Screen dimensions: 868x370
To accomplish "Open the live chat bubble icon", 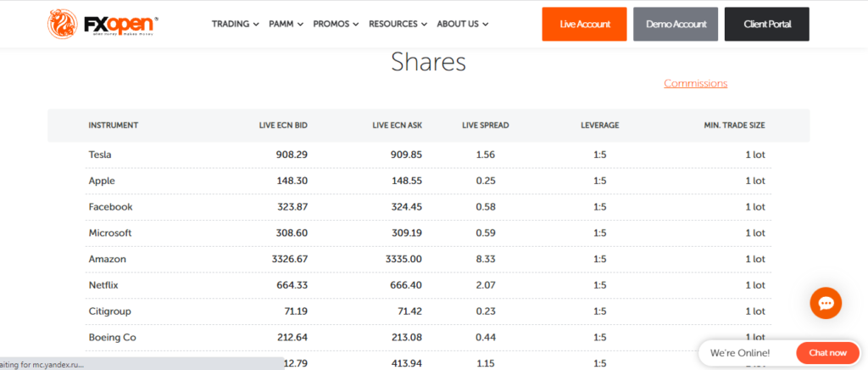I will coord(826,303).
